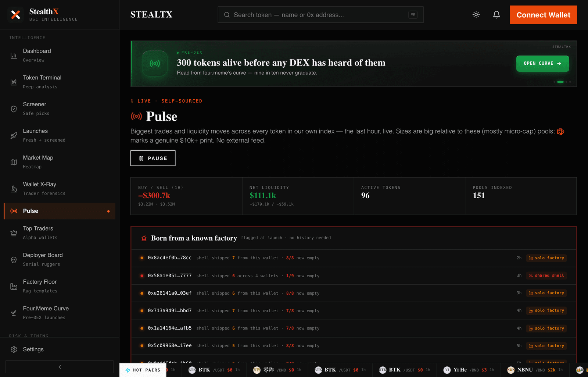
Task: Open wallet 0x58a1e051…7777 row
Action: [354, 275]
